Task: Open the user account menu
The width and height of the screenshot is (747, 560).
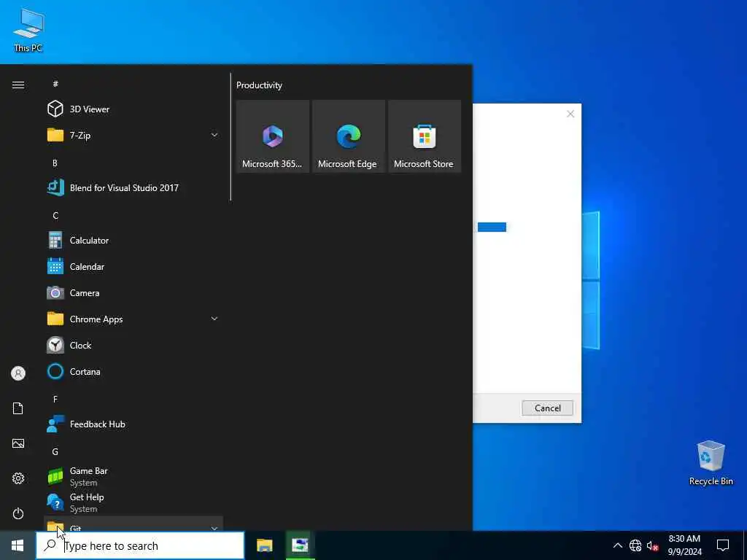Action: 18,373
